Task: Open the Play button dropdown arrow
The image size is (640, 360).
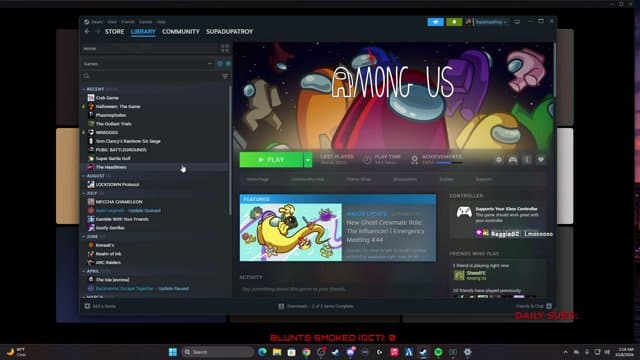Action: [x=308, y=160]
